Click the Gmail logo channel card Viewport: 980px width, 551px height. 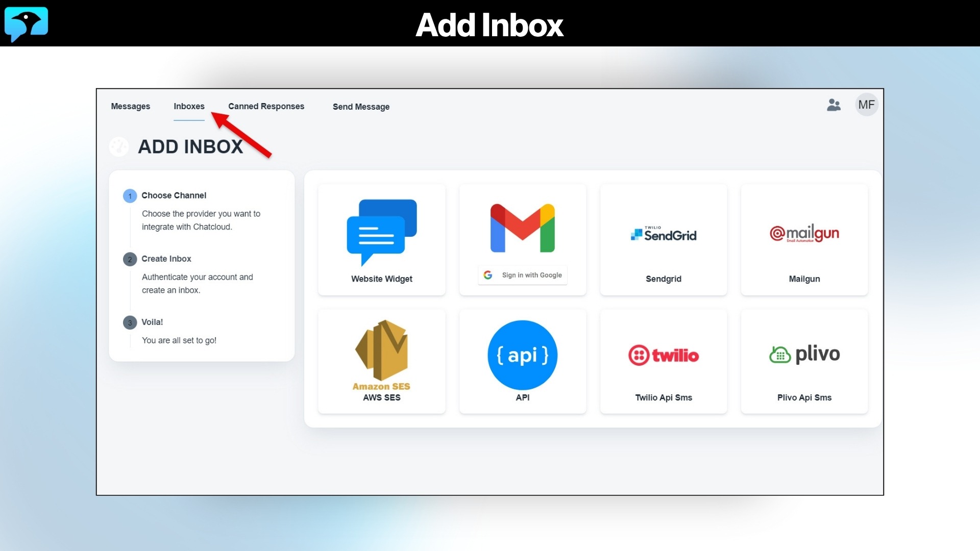522,228
